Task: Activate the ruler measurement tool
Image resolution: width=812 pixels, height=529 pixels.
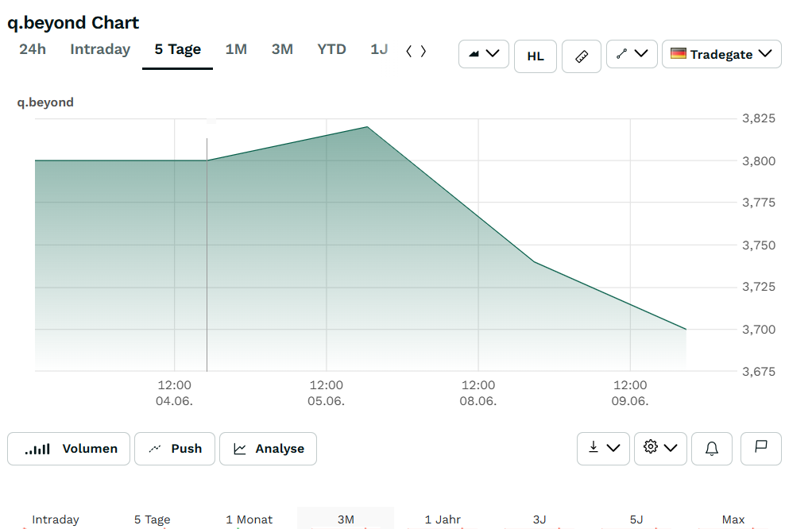Action: [x=582, y=56]
